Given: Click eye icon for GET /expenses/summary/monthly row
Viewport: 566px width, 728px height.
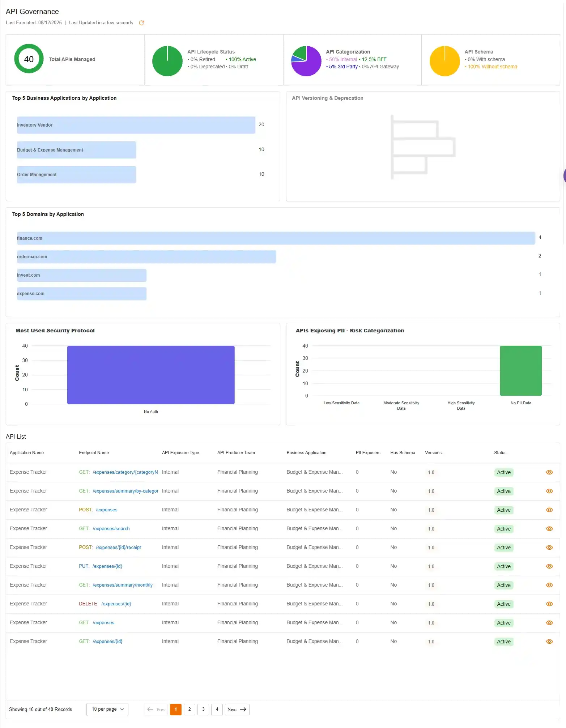Looking at the screenshot, I should (549, 585).
